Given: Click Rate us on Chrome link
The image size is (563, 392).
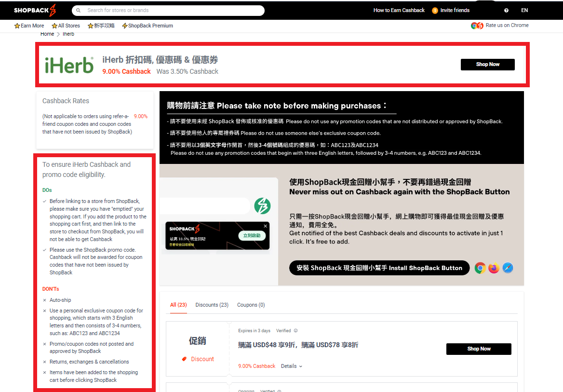Looking at the screenshot, I should coord(507,25).
